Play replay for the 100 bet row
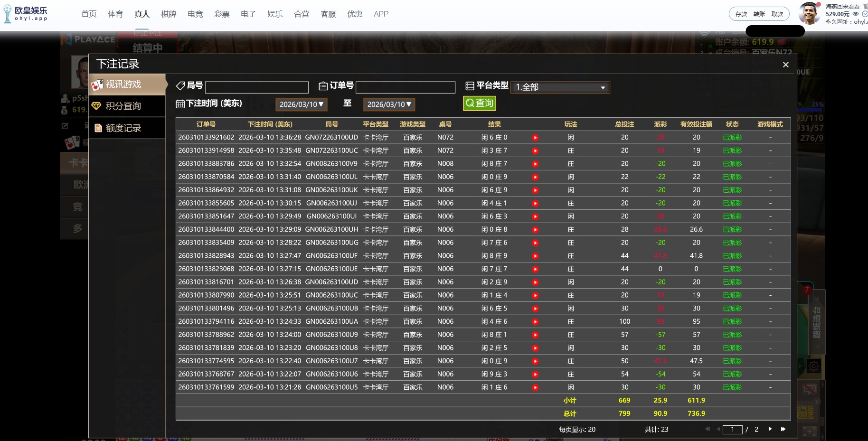This screenshot has height=441, width=868. pyautogui.click(x=535, y=322)
